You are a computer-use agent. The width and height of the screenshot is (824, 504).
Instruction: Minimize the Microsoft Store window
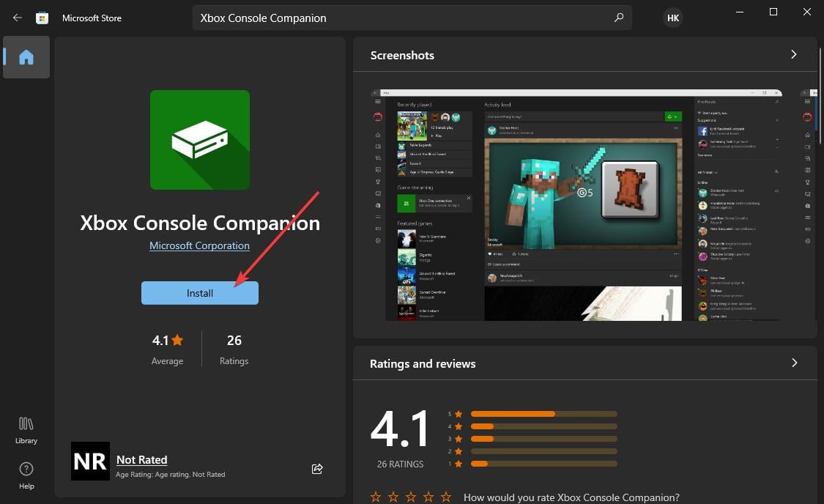coord(739,12)
